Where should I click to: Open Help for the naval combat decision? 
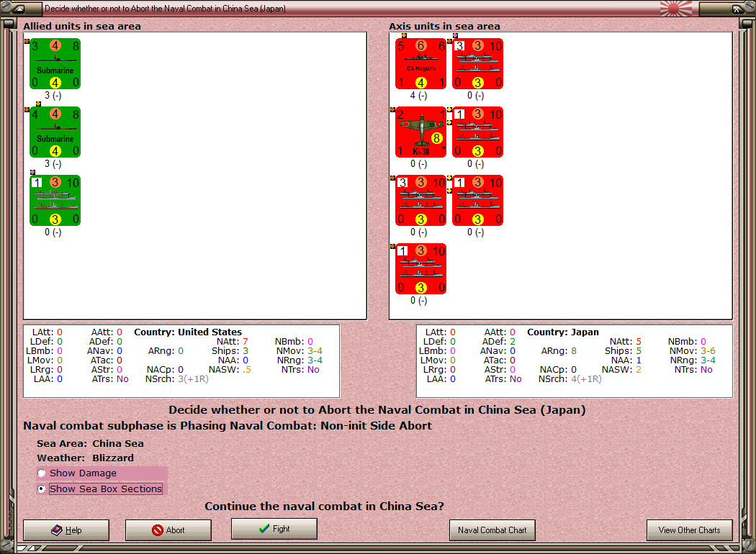(x=66, y=530)
